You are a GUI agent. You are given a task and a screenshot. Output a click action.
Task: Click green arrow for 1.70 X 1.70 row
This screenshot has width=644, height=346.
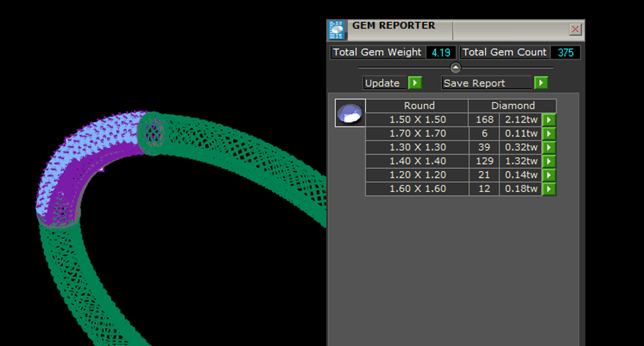click(x=549, y=133)
